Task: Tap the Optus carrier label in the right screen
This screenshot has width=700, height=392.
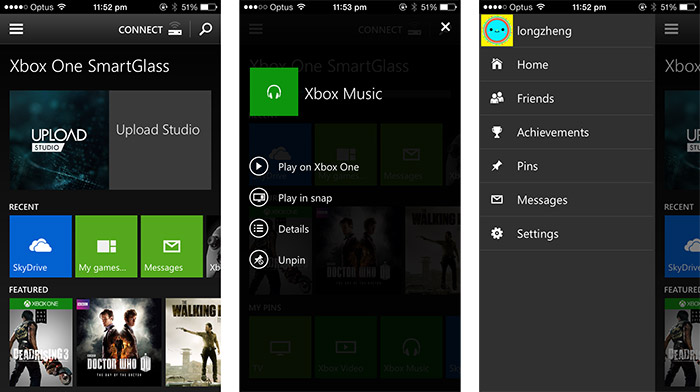Action: click(521, 7)
